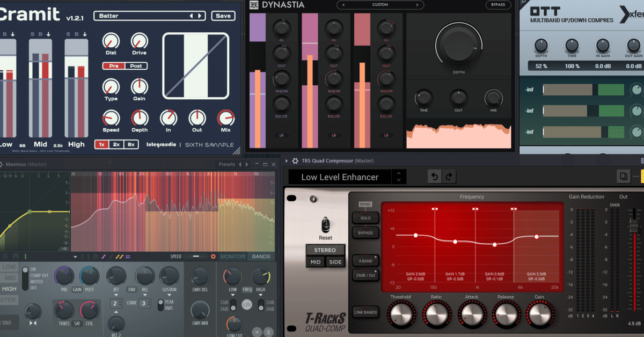Switch to BANDS tab in Maximus
The width and height of the screenshot is (644, 337).
click(x=261, y=257)
